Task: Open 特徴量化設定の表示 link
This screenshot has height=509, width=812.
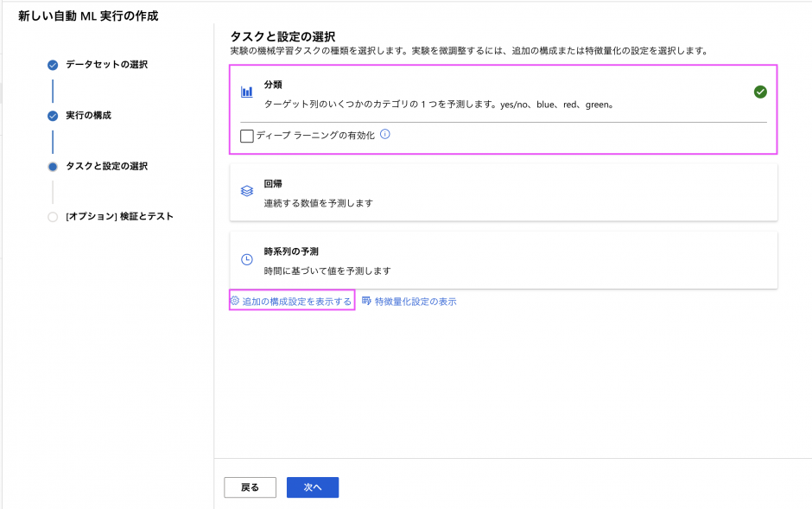Action: (416, 302)
